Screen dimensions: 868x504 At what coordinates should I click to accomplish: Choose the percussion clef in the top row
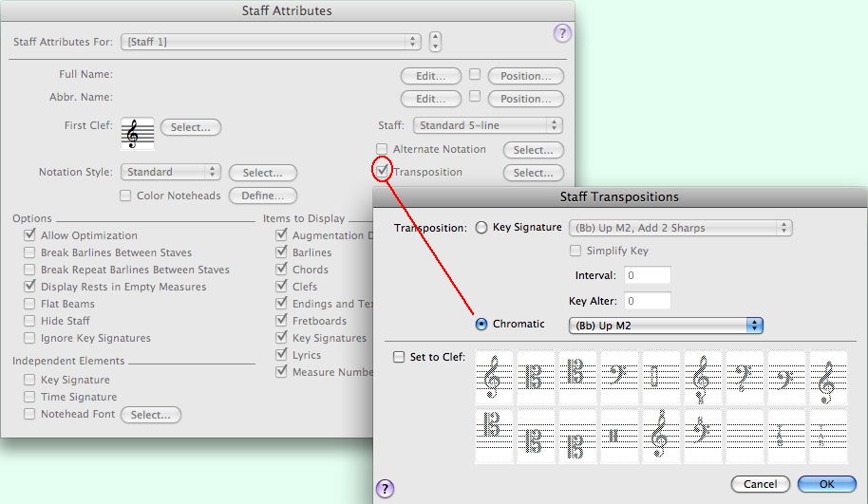tap(660, 379)
